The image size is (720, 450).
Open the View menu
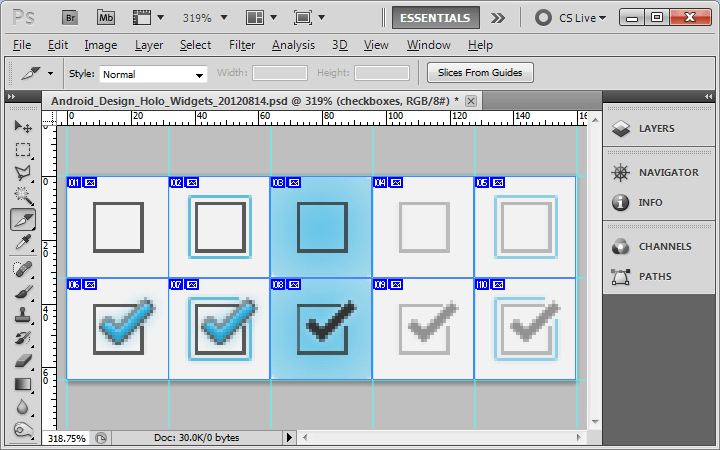pos(376,45)
